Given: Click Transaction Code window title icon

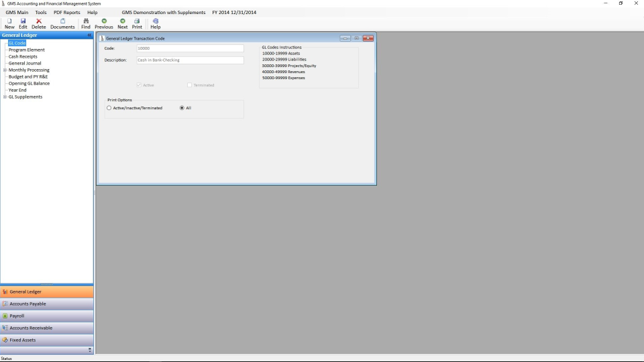Looking at the screenshot, I should coord(102,38).
